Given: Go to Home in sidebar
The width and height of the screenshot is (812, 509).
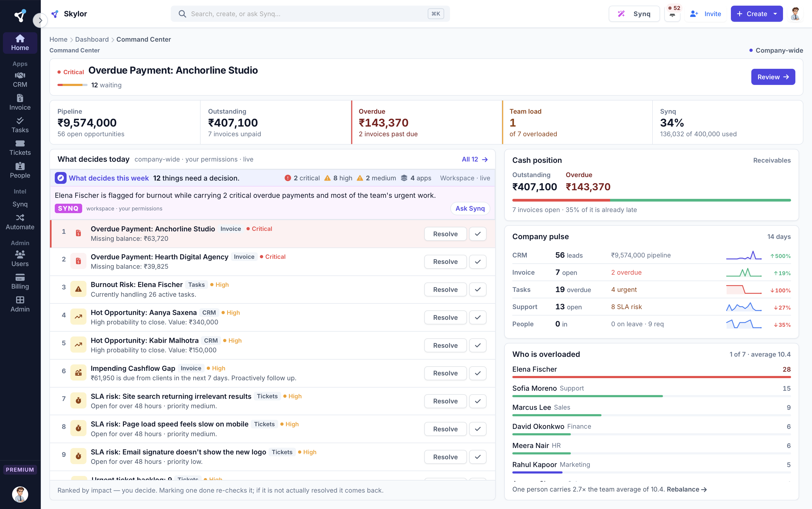Looking at the screenshot, I should [x=20, y=43].
